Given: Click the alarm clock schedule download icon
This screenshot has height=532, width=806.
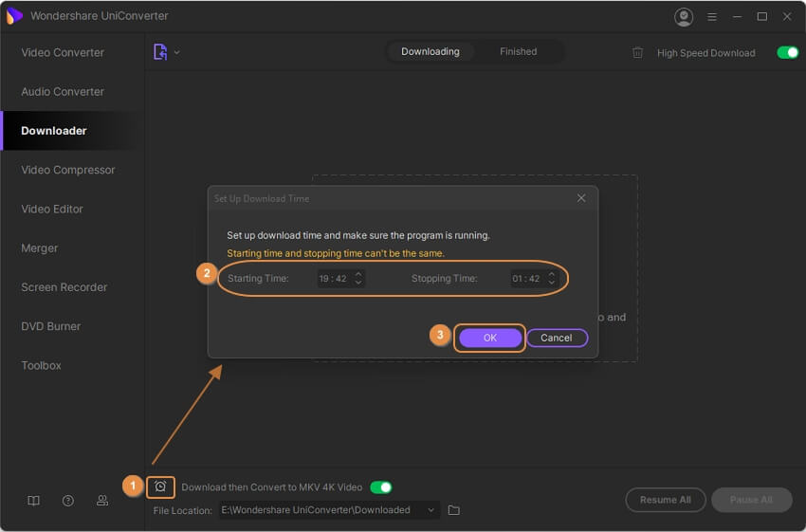Looking at the screenshot, I should pyautogui.click(x=160, y=486).
